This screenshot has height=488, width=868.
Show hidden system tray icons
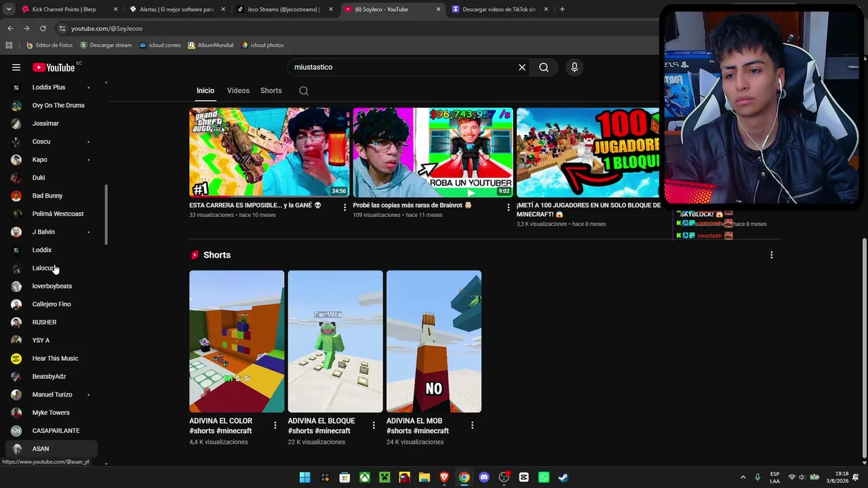743,477
